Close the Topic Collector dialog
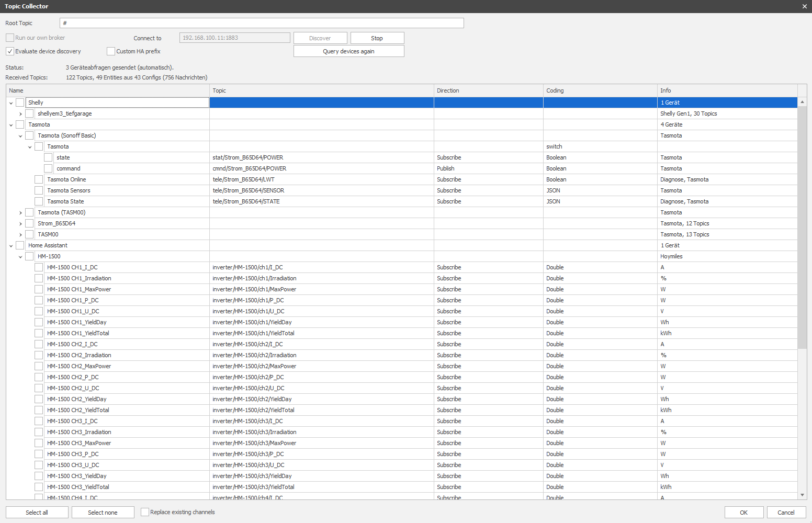Screen dimensions: 812x523 804,6
